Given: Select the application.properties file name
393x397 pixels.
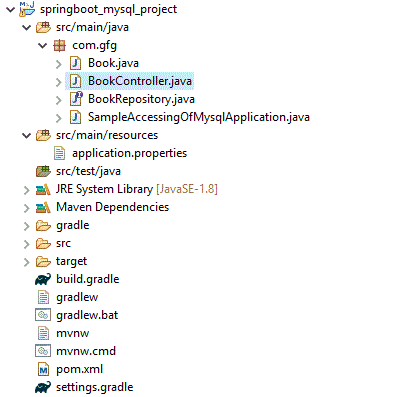Looking at the screenshot, I should click(x=130, y=153).
